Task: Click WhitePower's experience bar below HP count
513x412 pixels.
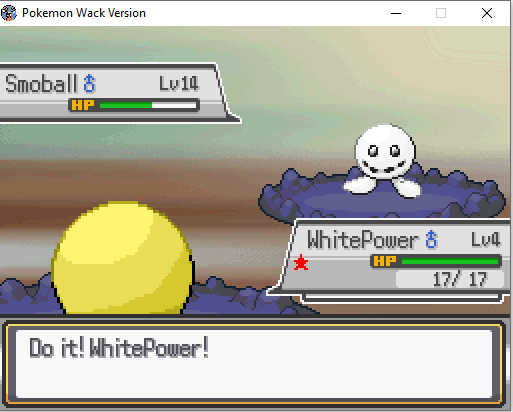Action: pyautogui.click(x=402, y=297)
